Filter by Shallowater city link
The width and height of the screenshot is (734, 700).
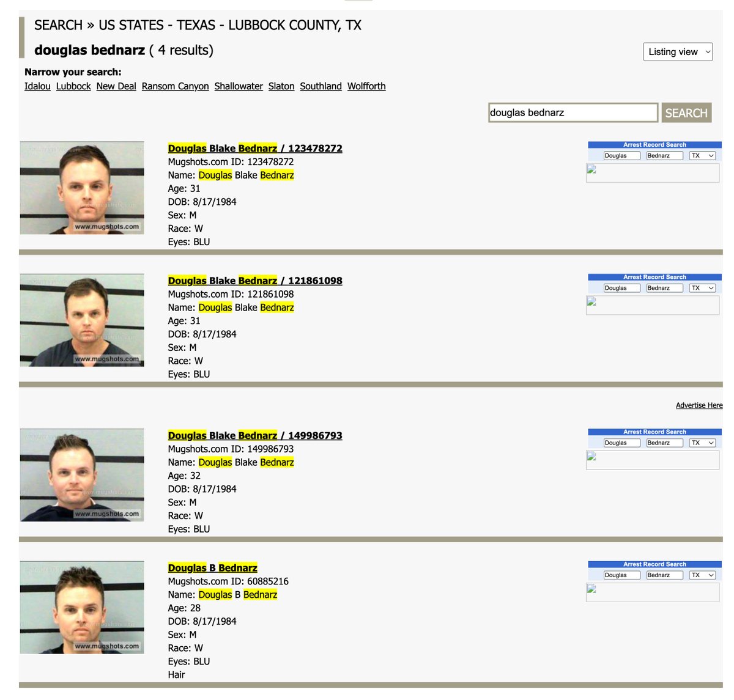pyautogui.click(x=239, y=86)
